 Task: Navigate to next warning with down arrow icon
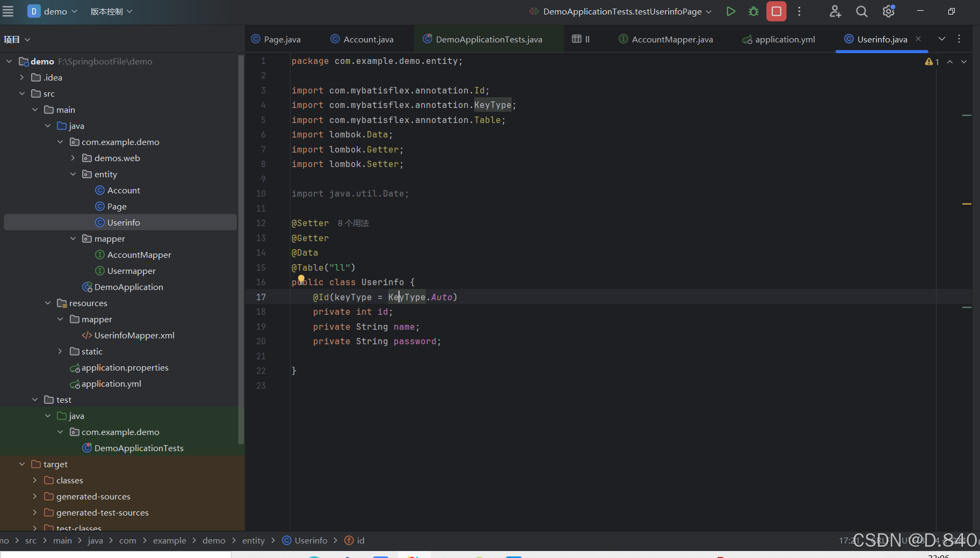[964, 61]
